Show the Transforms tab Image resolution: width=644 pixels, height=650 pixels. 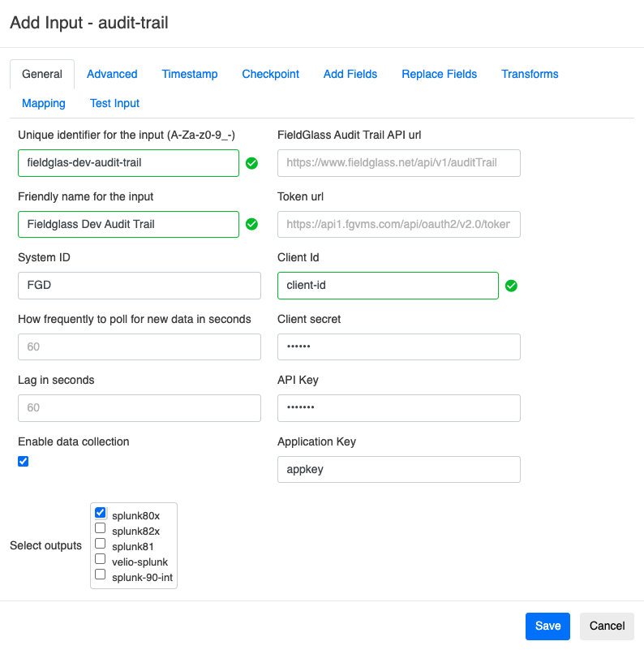[x=530, y=74]
